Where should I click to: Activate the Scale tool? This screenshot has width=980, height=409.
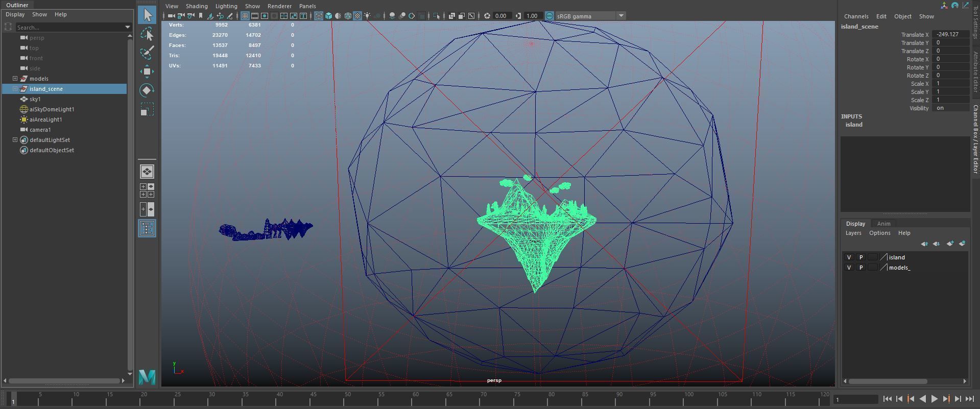(147, 109)
